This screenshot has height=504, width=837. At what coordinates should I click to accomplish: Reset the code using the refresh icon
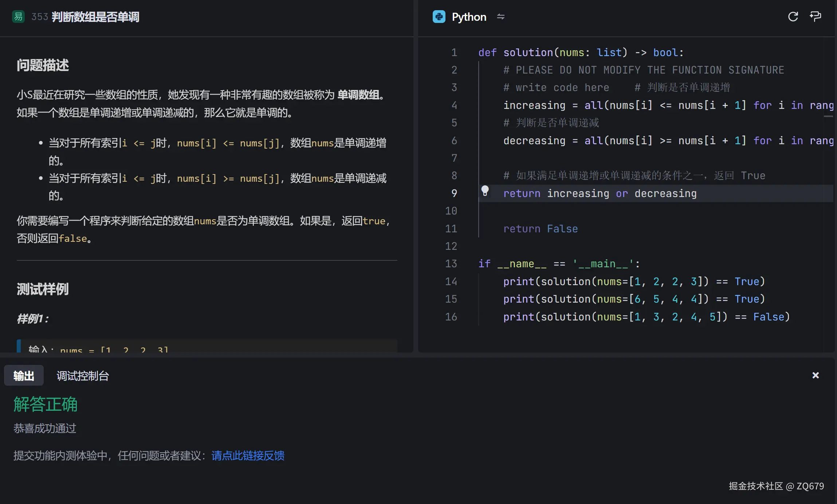[793, 17]
